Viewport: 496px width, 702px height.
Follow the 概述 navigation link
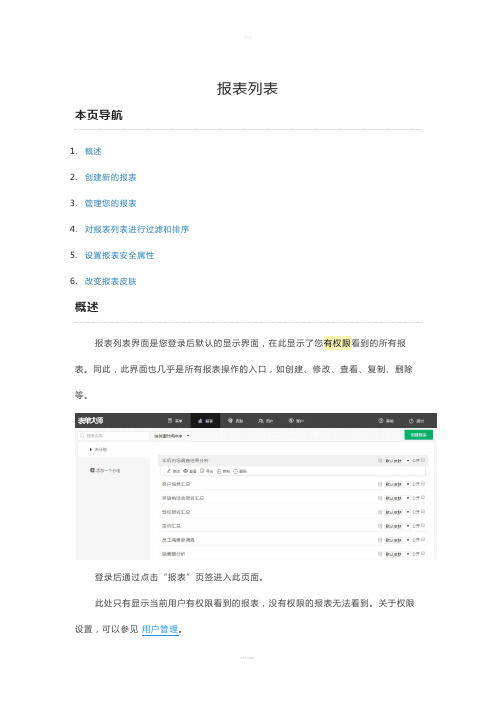point(93,151)
